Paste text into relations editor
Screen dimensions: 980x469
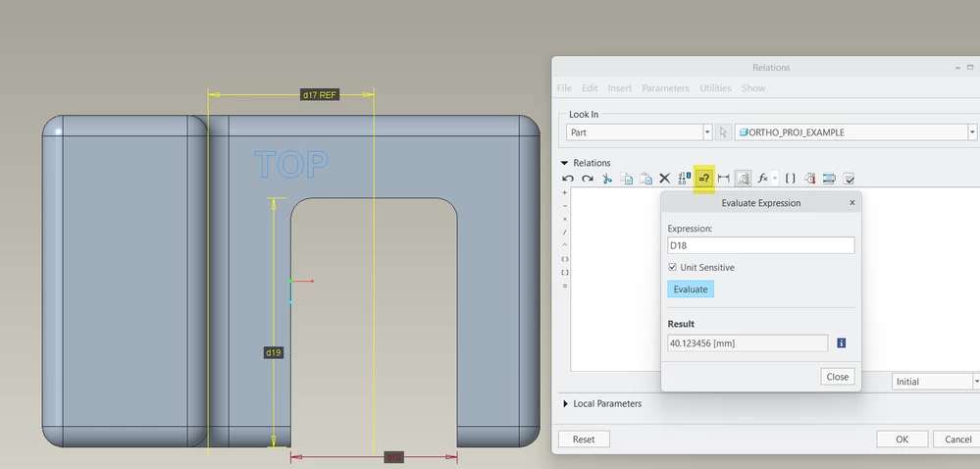pos(645,179)
